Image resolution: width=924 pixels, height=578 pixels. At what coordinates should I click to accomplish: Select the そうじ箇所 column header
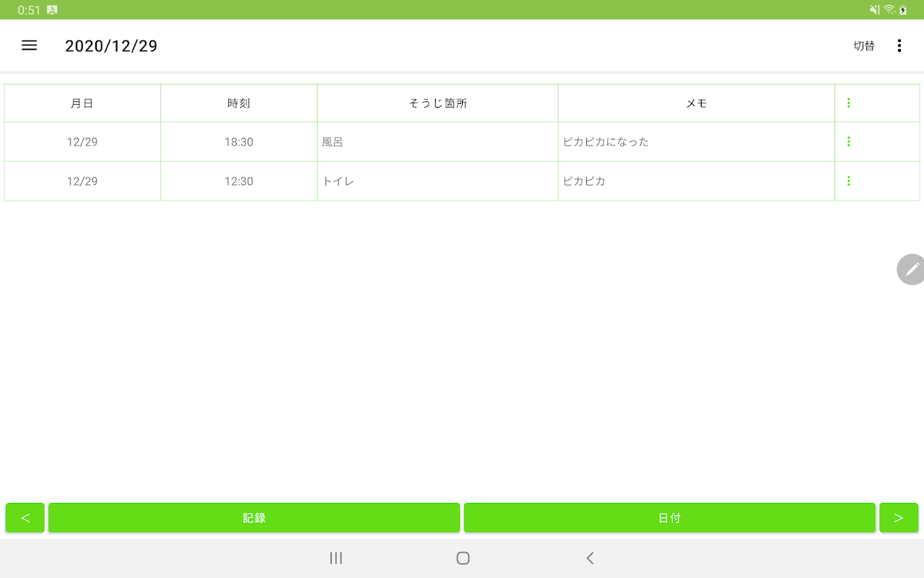(437, 103)
